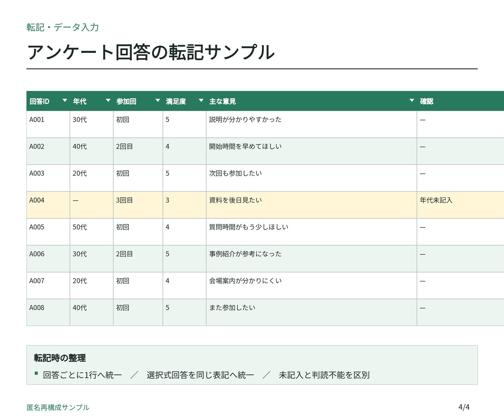Click 未記入と判読不能を区別 note text

point(324,375)
